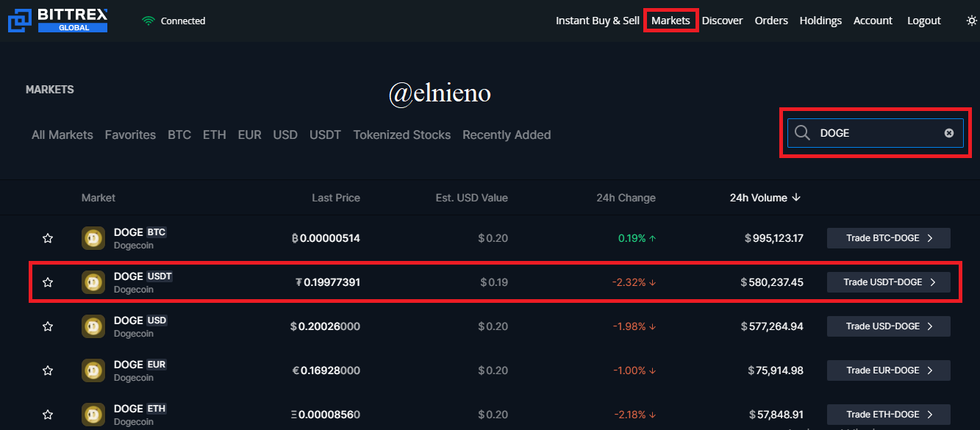Click the Dogecoin icon in DOGE ETH row
Viewport: 980px width, 430px height.
(x=93, y=415)
